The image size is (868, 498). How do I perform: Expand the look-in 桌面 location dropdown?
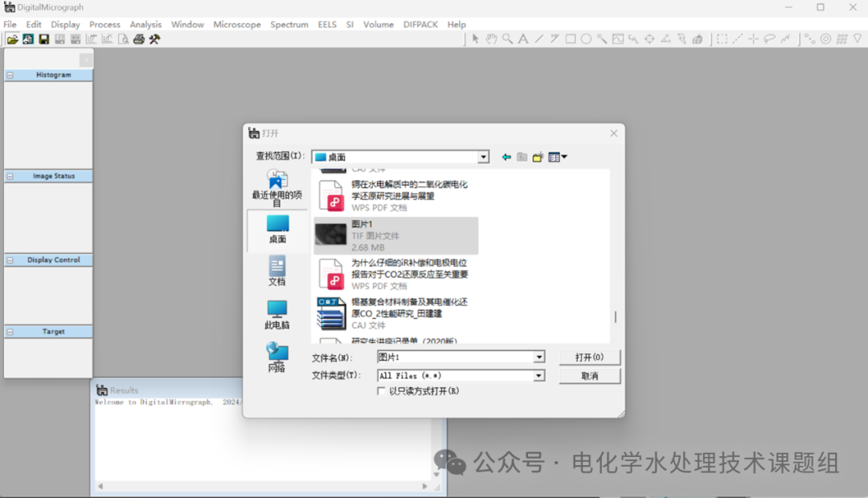tap(483, 157)
